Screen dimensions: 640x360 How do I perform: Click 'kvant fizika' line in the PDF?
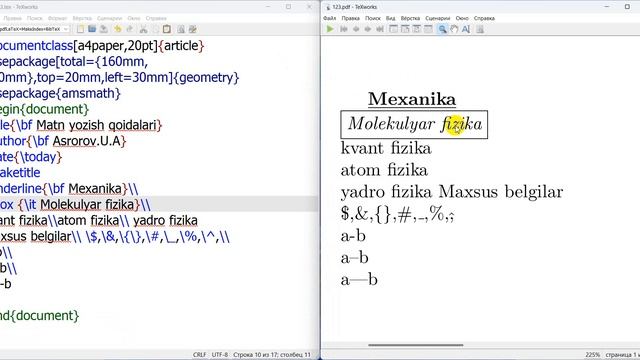click(x=386, y=148)
